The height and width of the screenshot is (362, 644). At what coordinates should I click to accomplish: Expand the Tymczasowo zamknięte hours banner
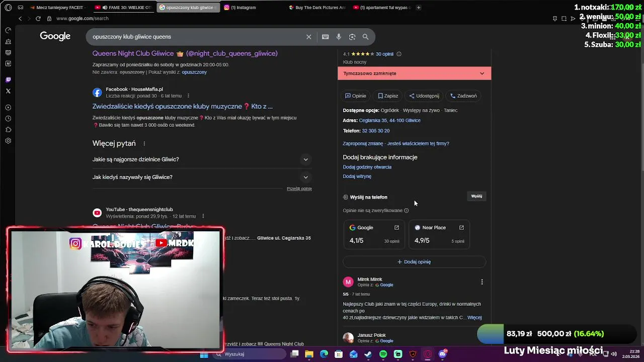coord(415,73)
